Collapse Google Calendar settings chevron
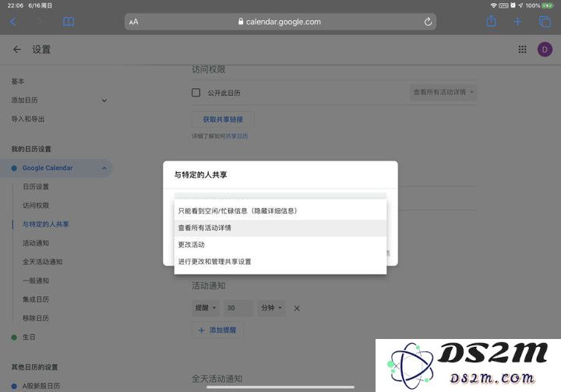This screenshot has height=392, width=561. (x=104, y=168)
